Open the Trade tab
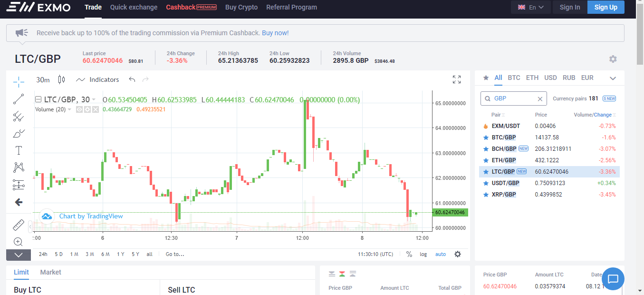The width and height of the screenshot is (644, 295). [93, 7]
